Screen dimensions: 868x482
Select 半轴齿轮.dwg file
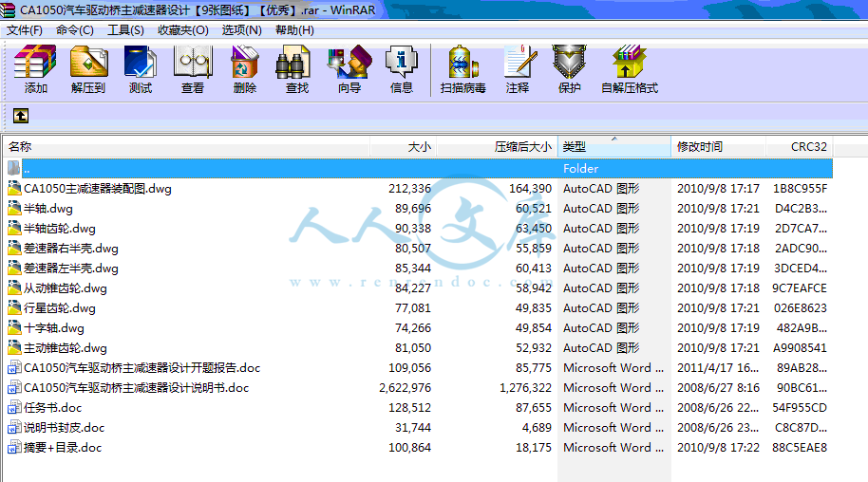[59, 229]
